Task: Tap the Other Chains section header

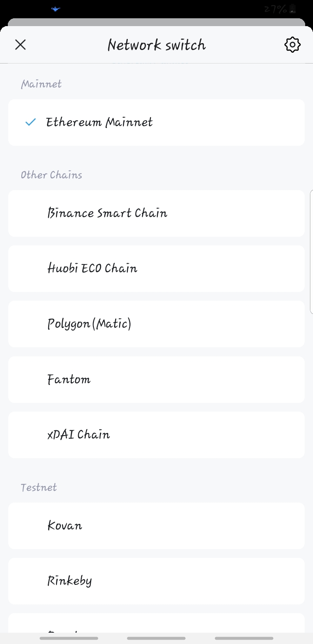Action: coord(51,175)
